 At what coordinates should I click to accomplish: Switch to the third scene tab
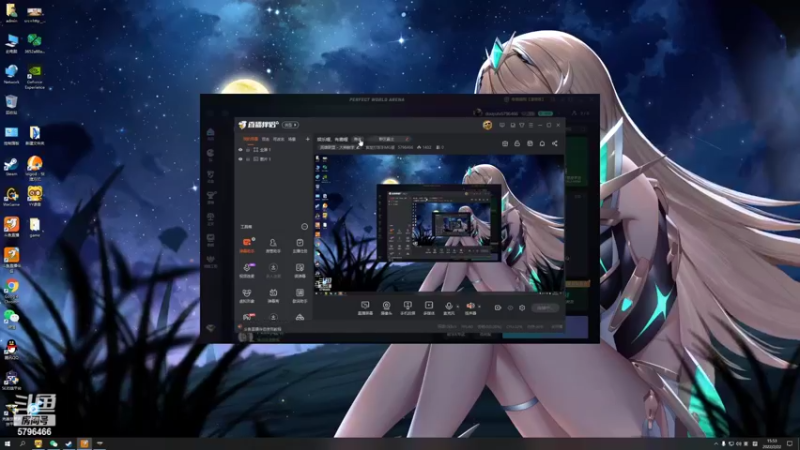coord(279,139)
